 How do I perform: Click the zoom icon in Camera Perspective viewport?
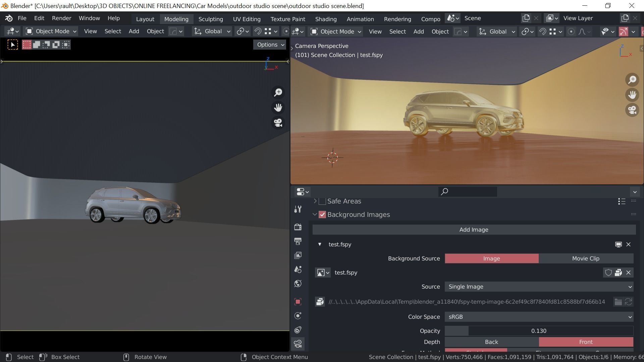(x=632, y=80)
